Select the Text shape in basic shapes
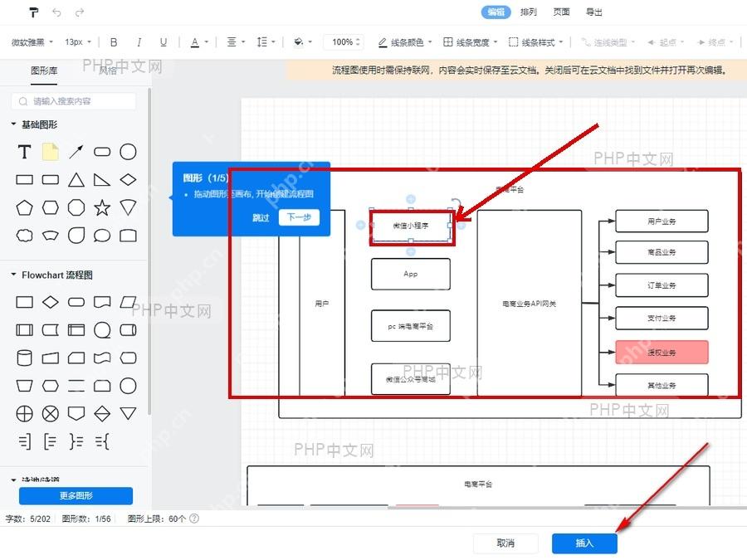 tap(24, 152)
